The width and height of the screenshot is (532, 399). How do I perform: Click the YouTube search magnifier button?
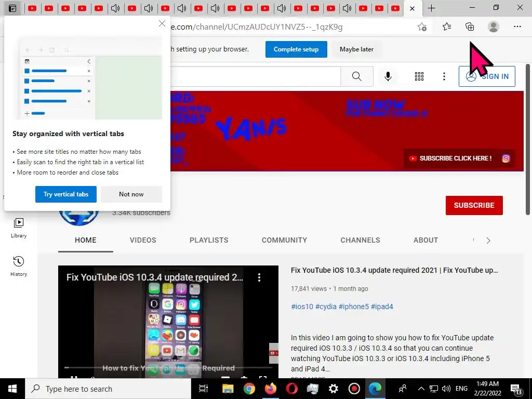[357, 76]
